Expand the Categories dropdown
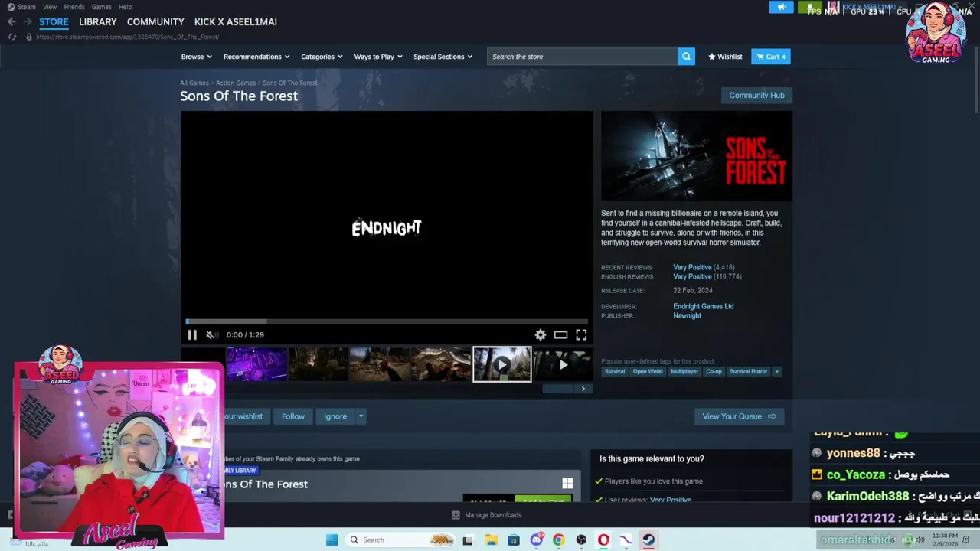Screen dimensions: 980x551 coord(322,57)
